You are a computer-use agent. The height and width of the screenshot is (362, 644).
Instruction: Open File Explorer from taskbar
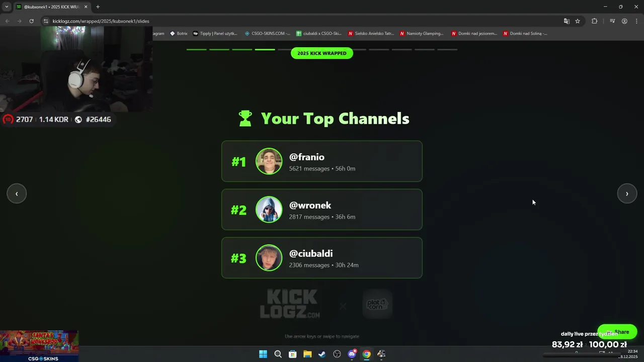pyautogui.click(x=307, y=354)
